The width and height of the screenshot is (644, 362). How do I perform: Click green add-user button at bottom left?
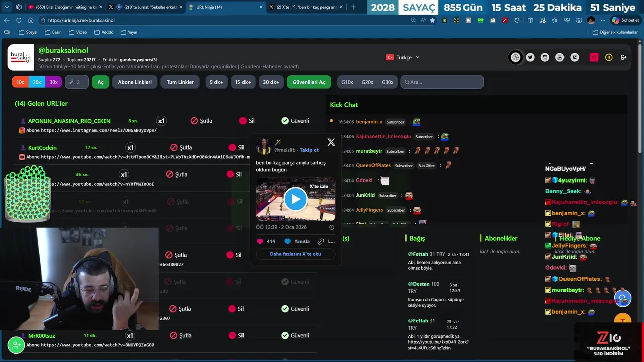coord(17,345)
